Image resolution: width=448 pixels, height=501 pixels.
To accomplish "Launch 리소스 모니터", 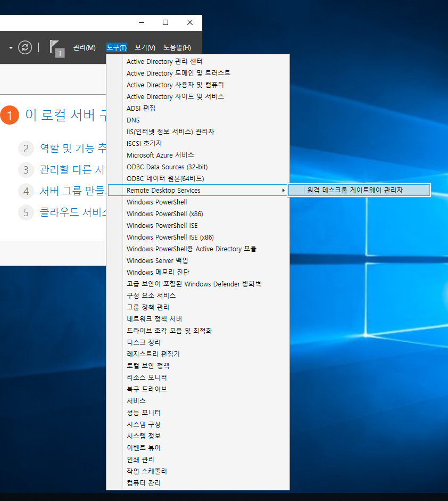I will click(198, 377).
